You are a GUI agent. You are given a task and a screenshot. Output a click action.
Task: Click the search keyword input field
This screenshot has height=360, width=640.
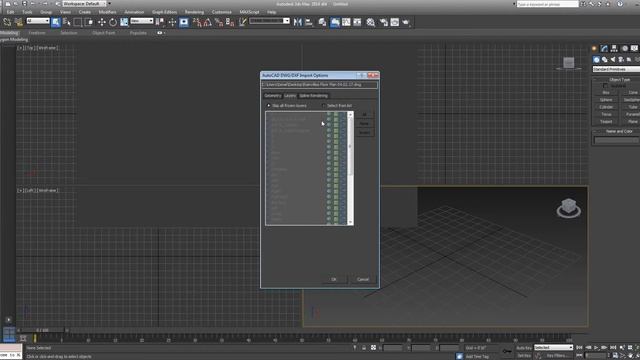tap(547, 4)
